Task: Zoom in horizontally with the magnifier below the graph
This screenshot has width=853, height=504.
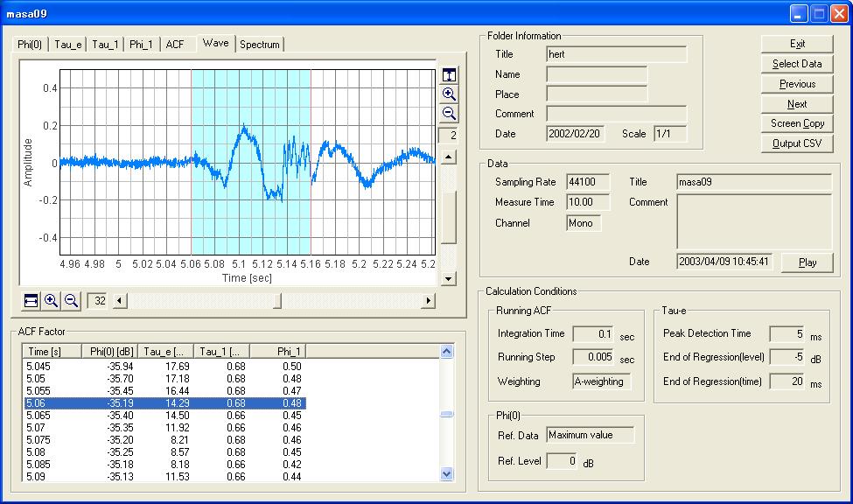Action: (51, 300)
